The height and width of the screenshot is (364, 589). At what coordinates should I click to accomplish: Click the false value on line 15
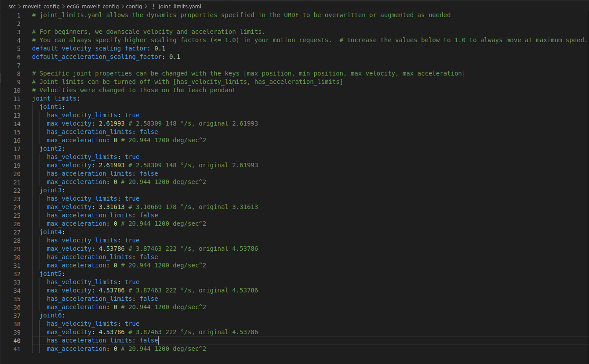pos(149,132)
